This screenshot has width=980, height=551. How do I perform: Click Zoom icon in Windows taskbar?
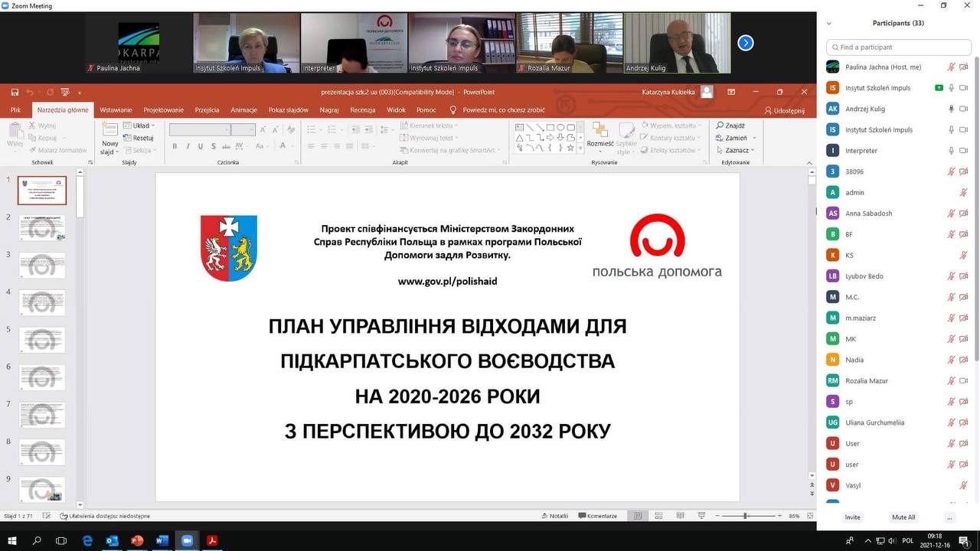pos(186,540)
